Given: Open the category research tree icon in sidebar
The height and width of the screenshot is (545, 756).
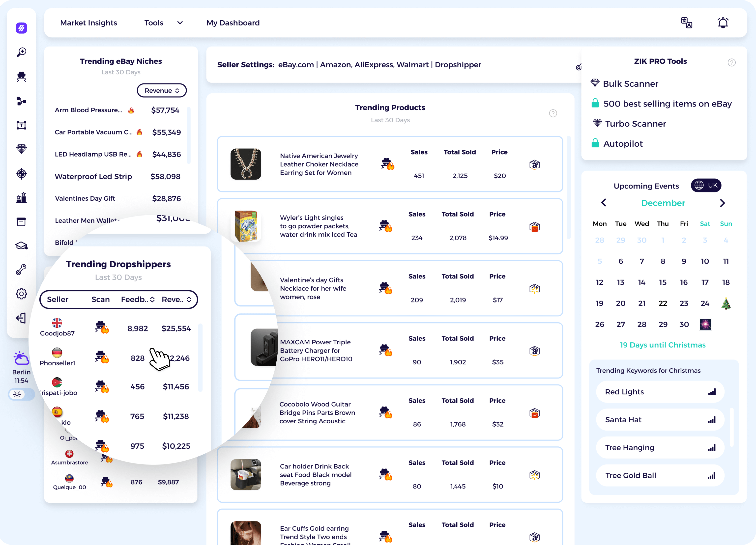Looking at the screenshot, I should pyautogui.click(x=21, y=101).
